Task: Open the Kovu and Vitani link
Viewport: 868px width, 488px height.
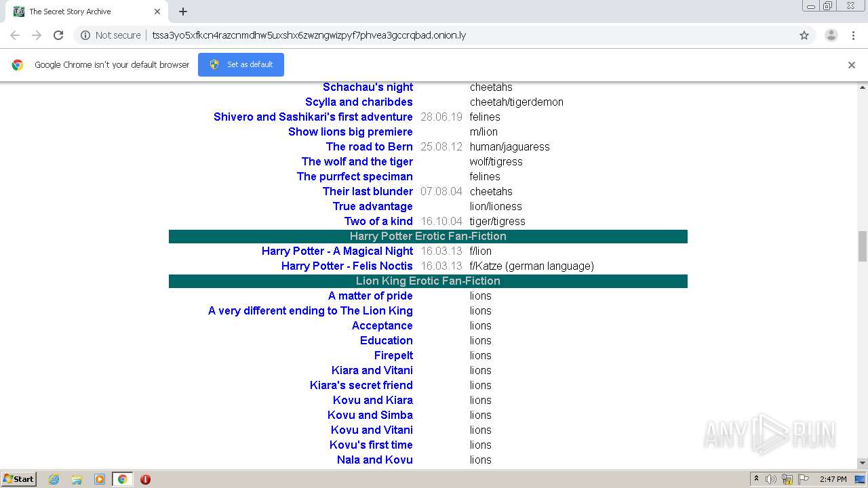Action: [372, 430]
